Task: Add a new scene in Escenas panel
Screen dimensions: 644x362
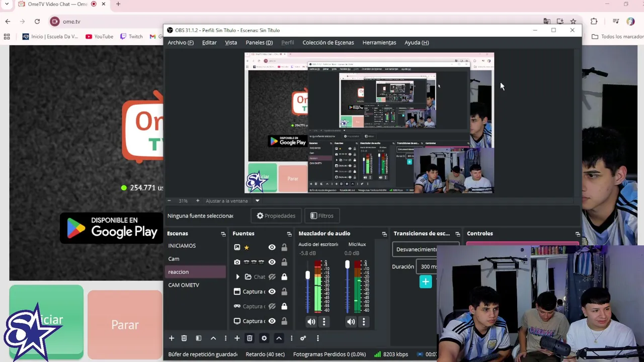Action: click(171, 338)
